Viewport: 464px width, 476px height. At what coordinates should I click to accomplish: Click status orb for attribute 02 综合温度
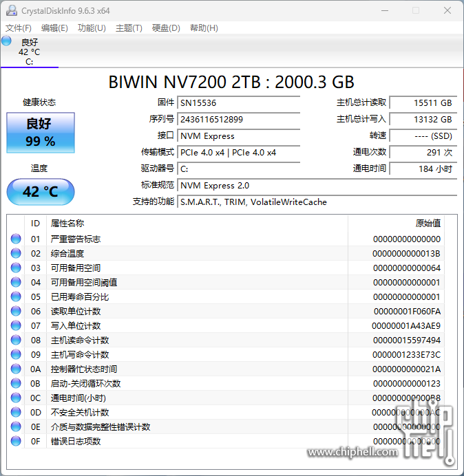tap(16, 254)
